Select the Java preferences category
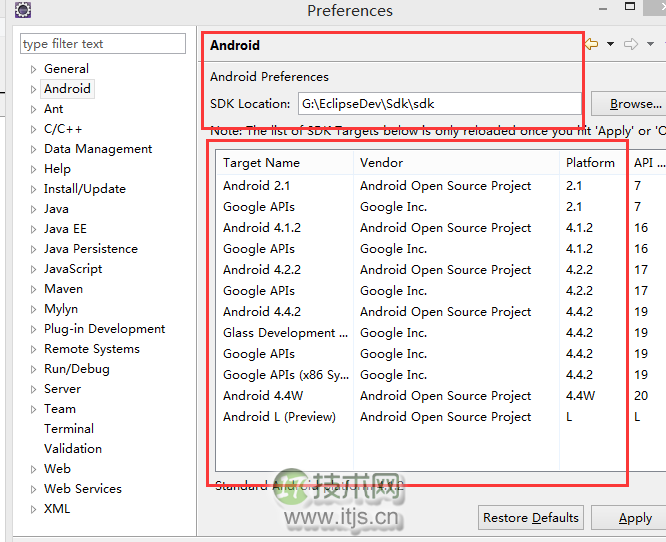The image size is (666, 542). click(56, 209)
